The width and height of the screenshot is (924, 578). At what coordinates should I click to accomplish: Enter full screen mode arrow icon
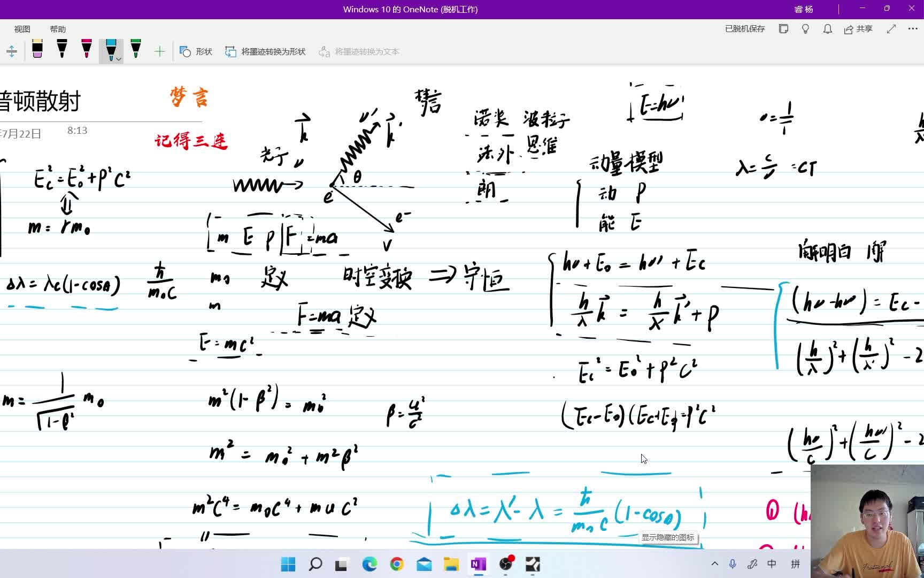coord(891,29)
